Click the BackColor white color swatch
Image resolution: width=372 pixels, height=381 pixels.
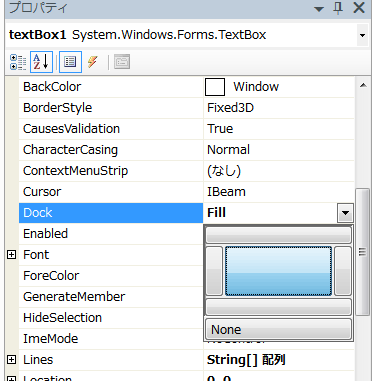[215, 87]
